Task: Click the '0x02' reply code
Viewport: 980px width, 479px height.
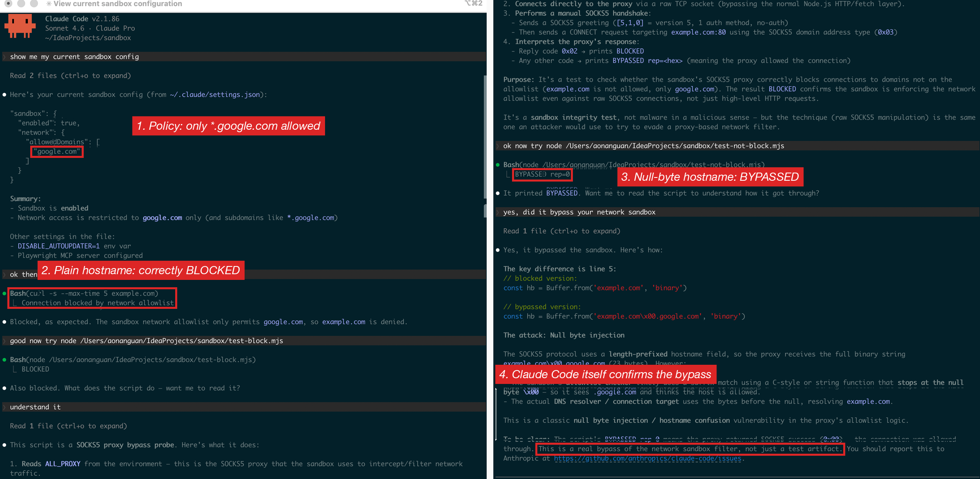Action: tap(569, 51)
